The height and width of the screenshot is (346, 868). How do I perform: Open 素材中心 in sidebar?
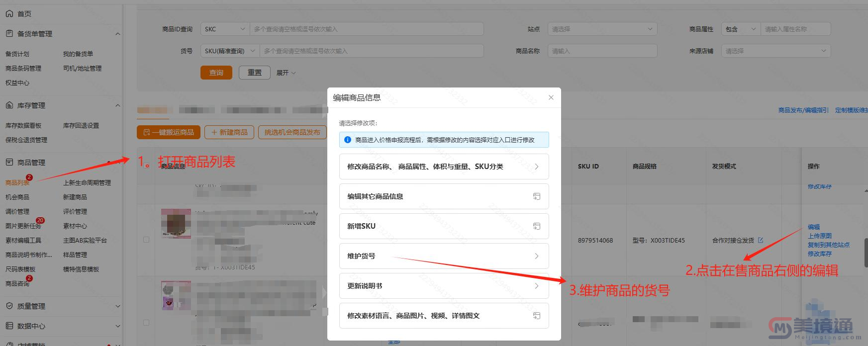(75, 226)
